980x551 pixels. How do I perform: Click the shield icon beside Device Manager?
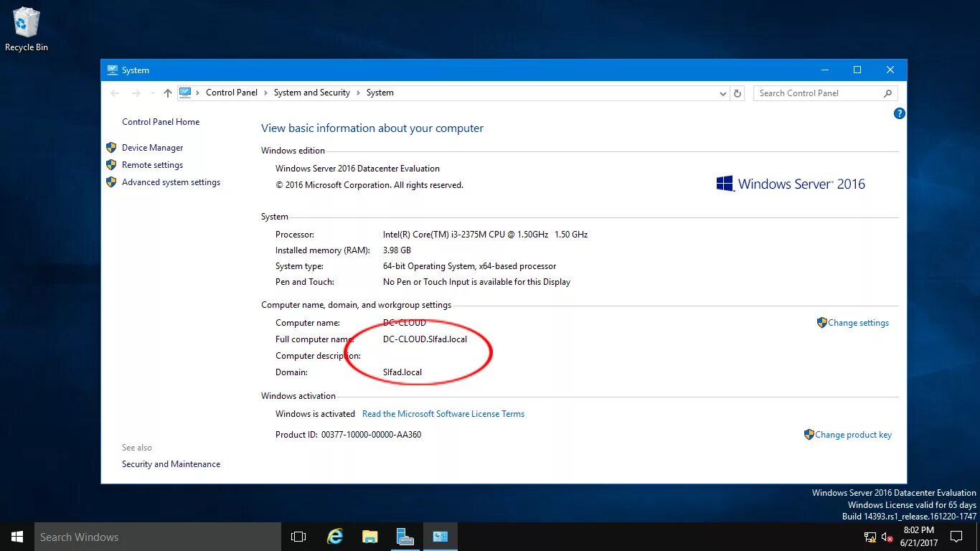pos(111,148)
